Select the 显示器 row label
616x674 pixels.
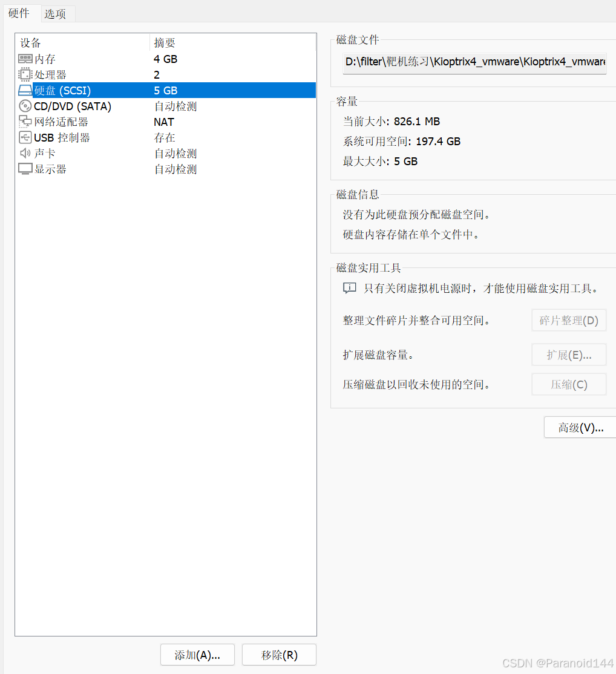(50, 169)
